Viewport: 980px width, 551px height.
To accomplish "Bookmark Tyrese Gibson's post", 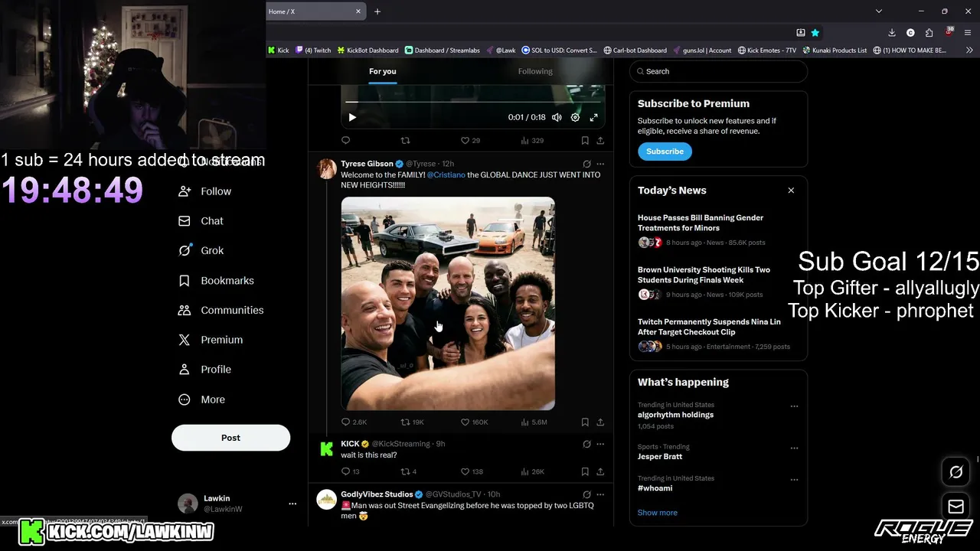I will 585,422.
